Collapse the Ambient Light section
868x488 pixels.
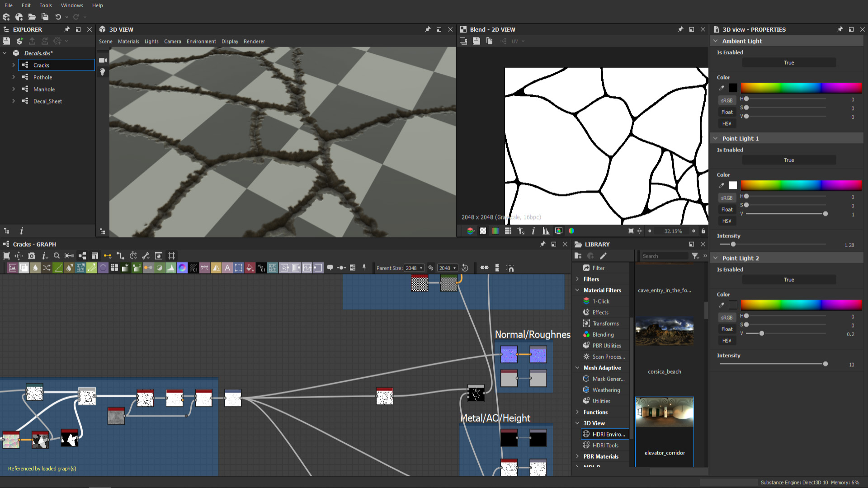tap(716, 41)
